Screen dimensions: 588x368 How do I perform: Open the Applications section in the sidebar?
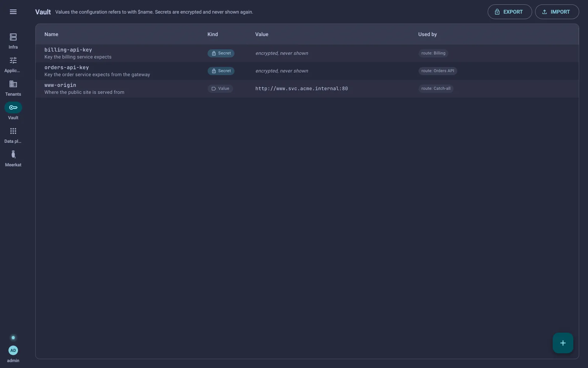(13, 64)
